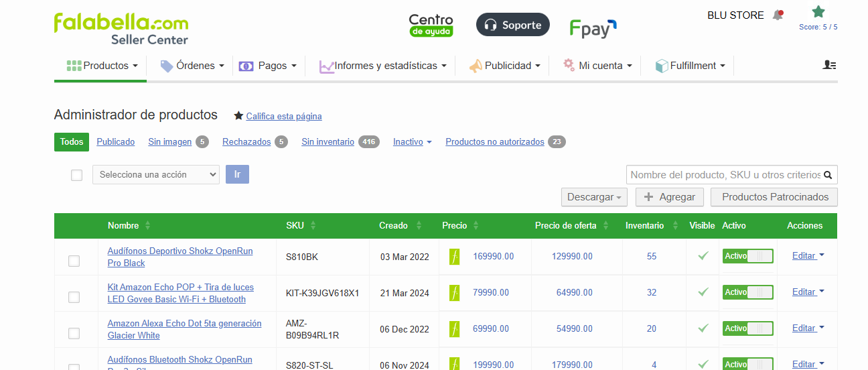The width and height of the screenshot is (868, 370).
Task: Switch to the Publicado filter
Action: point(116,142)
